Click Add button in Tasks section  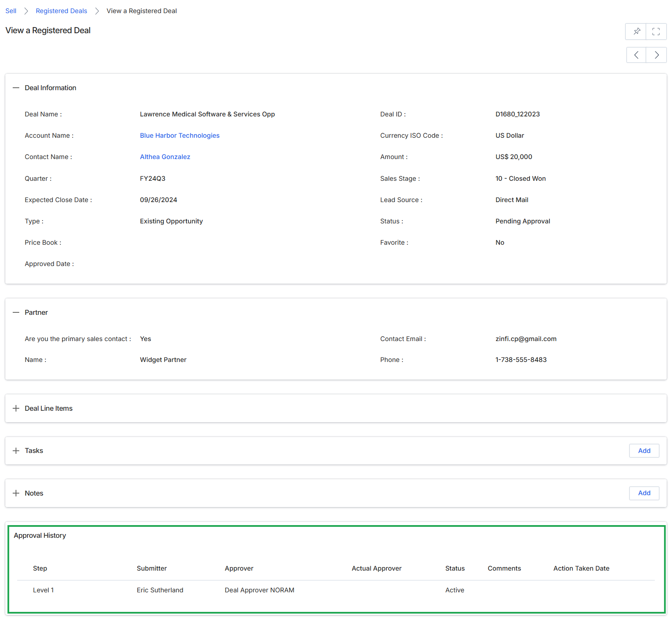pos(644,451)
